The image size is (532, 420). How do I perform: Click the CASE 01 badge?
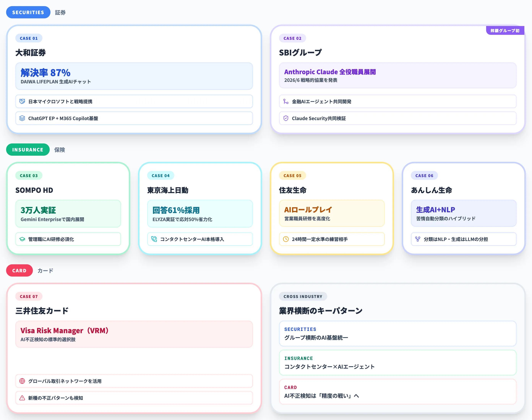(29, 38)
